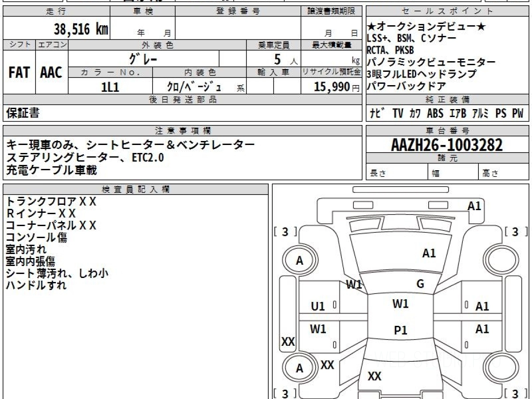
Task: Click the キー現車のみ notes line
Action: 131,145
